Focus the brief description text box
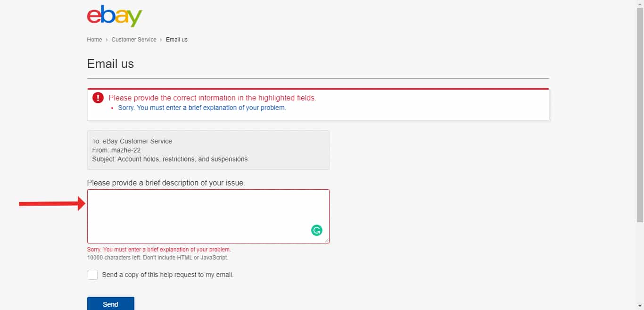The width and height of the screenshot is (644, 310). [207, 215]
